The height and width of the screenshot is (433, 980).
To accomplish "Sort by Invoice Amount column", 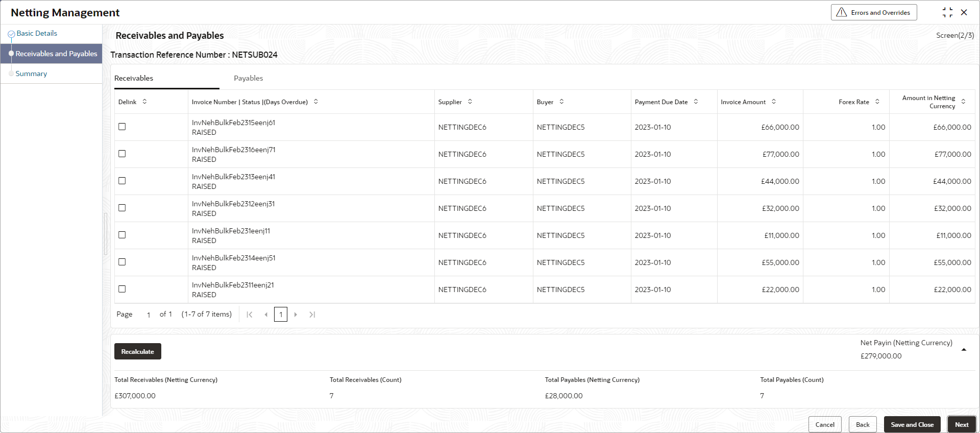I will 774,102.
